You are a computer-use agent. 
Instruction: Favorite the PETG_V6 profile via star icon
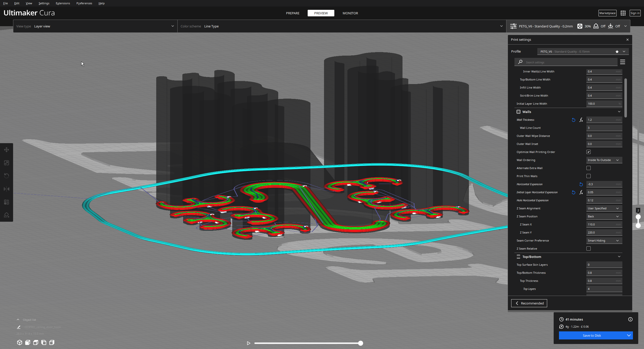[x=617, y=51]
